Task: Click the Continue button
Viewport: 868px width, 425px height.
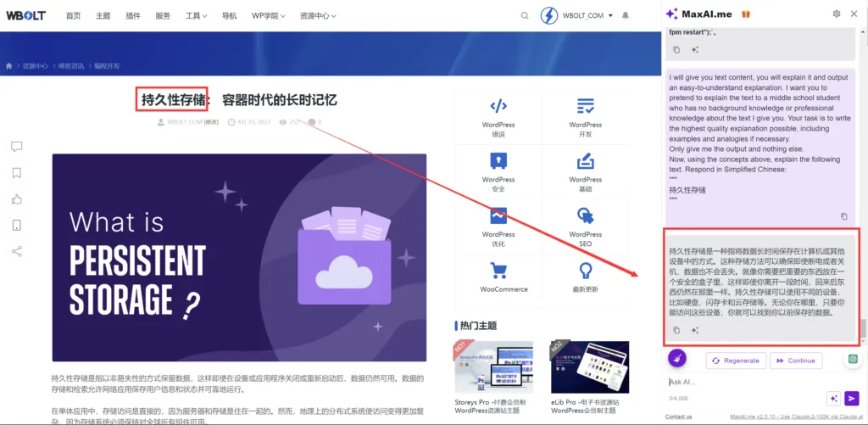Action: [x=795, y=361]
